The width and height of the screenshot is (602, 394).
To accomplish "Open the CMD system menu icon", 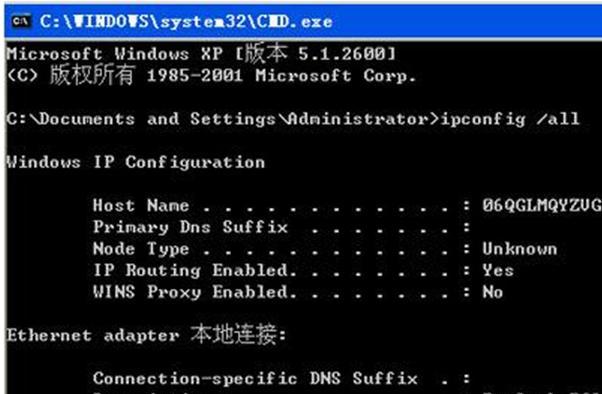I will coord(21,21).
